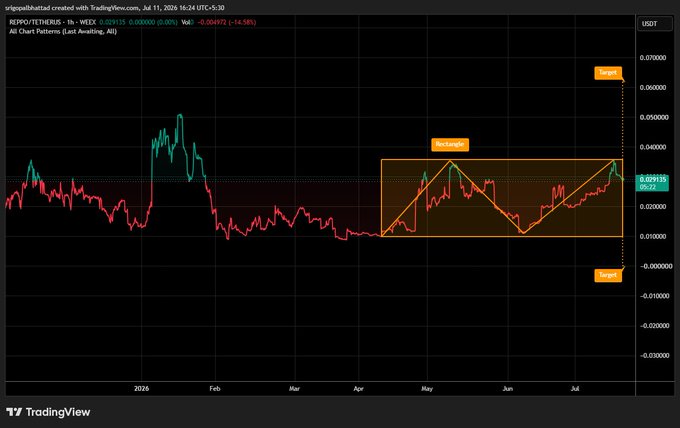Select the All Chart Patterns indicator label
The width and height of the screenshot is (680, 428).
pos(63,31)
